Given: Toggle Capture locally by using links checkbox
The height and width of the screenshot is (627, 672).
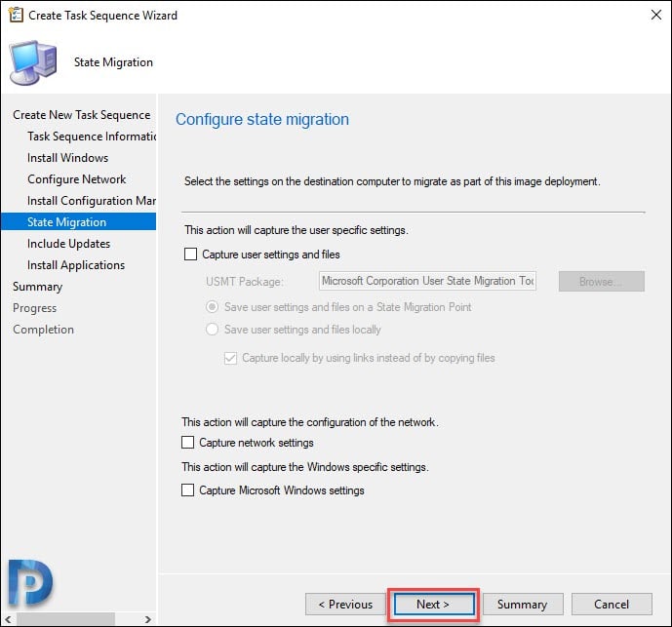Looking at the screenshot, I should tap(230, 358).
